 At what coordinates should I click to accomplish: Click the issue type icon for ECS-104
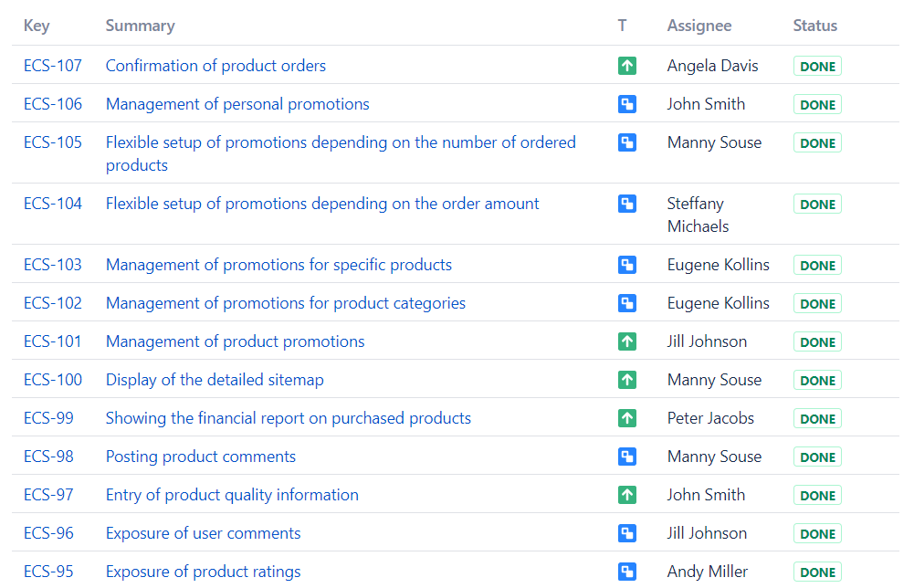pyautogui.click(x=626, y=204)
